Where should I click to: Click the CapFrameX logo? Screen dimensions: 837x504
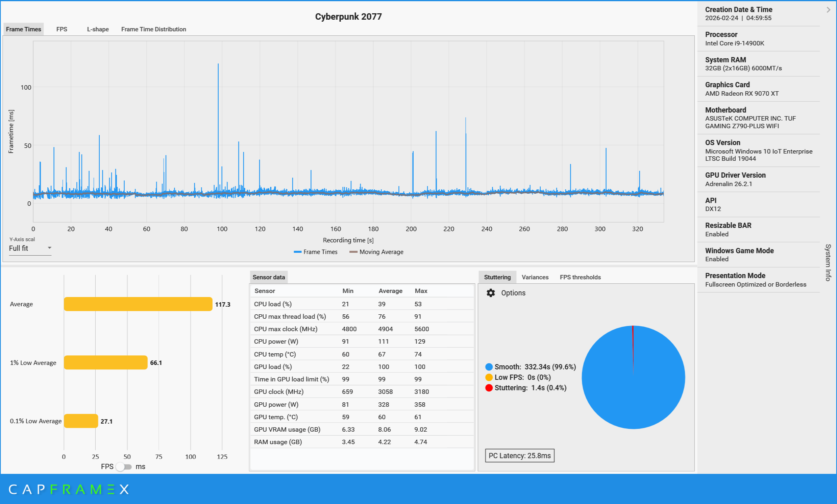[68, 489]
